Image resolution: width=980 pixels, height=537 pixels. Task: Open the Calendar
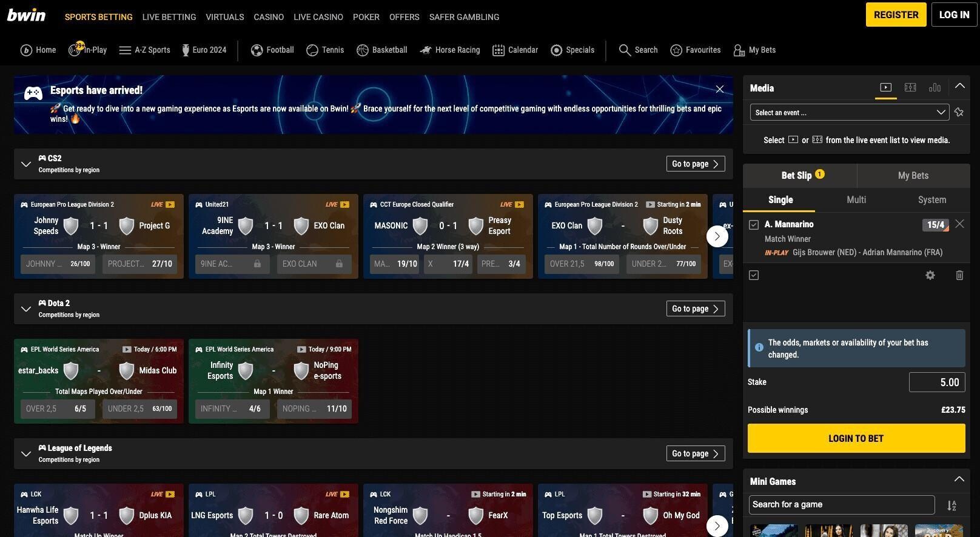click(x=515, y=50)
